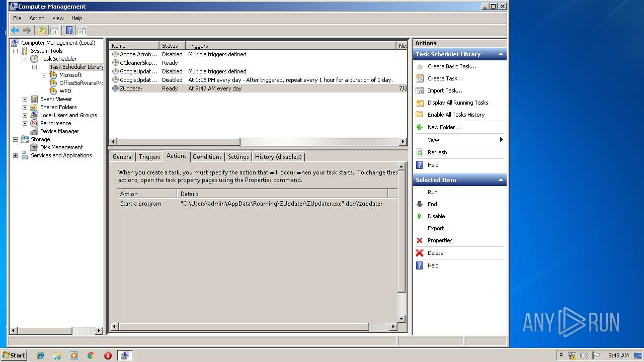Click the Forward arrow toolbar icon

pos(27,31)
